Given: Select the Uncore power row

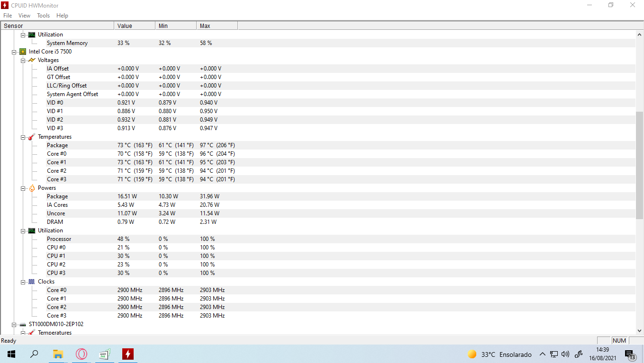Looking at the screenshot, I should (x=341, y=213).
